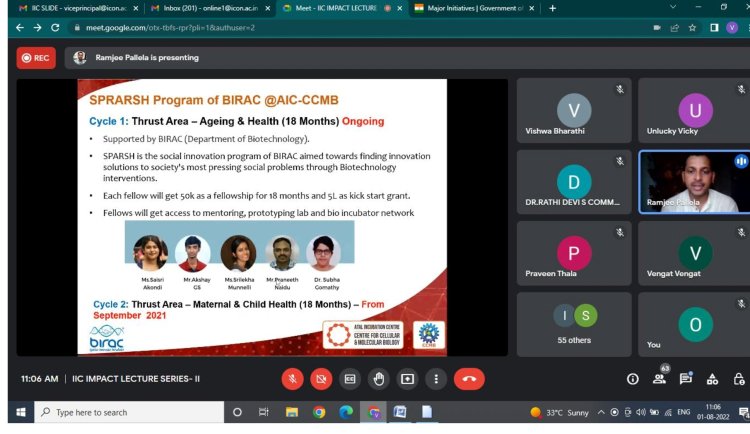Show hidden system tray icons
The width and height of the screenshot is (750, 434).
tap(601, 412)
